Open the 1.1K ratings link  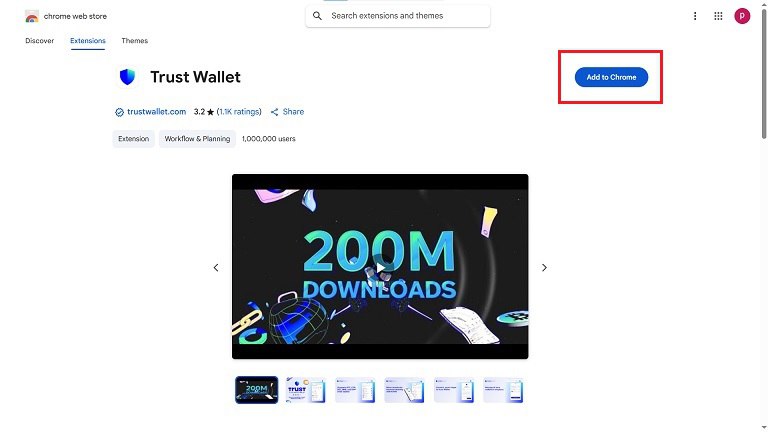239,112
